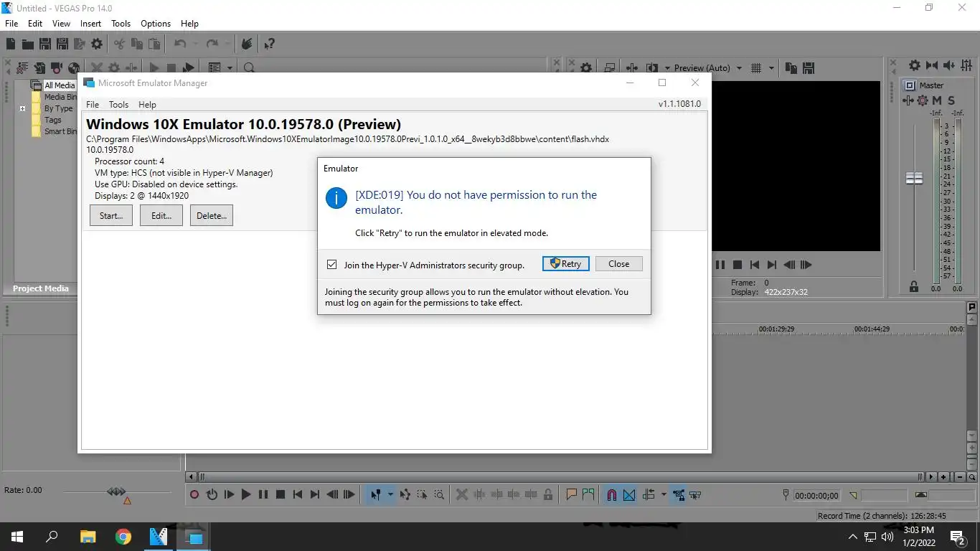Toggle lock fader channels padlock on Master
The image size is (980, 551).
tap(914, 287)
